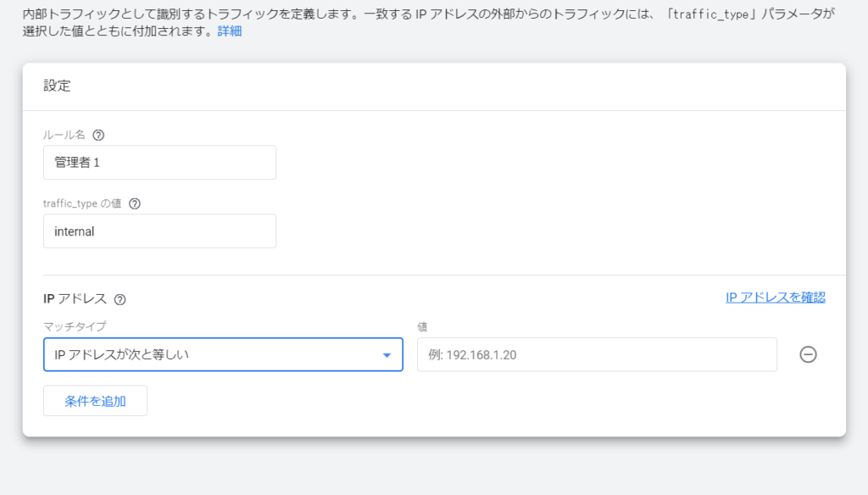Click the blue dropdown arrow in マッチタイプ
The width and height of the screenshot is (868, 495).
(x=387, y=355)
